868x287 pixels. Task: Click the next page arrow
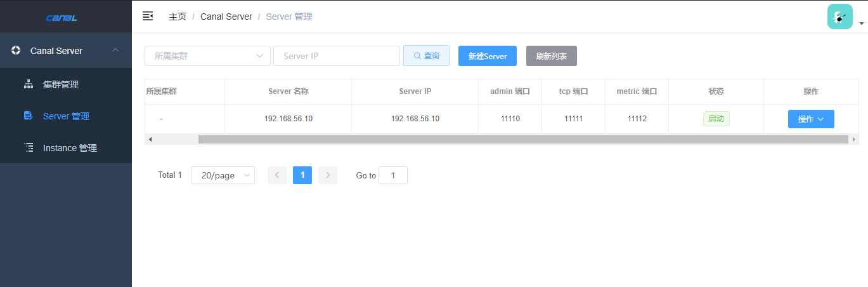click(x=328, y=175)
